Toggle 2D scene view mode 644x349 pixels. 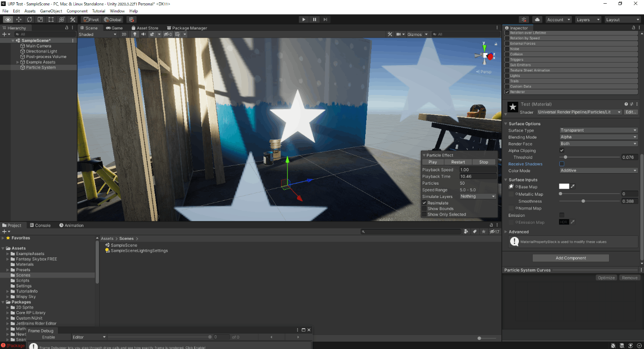tap(124, 34)
